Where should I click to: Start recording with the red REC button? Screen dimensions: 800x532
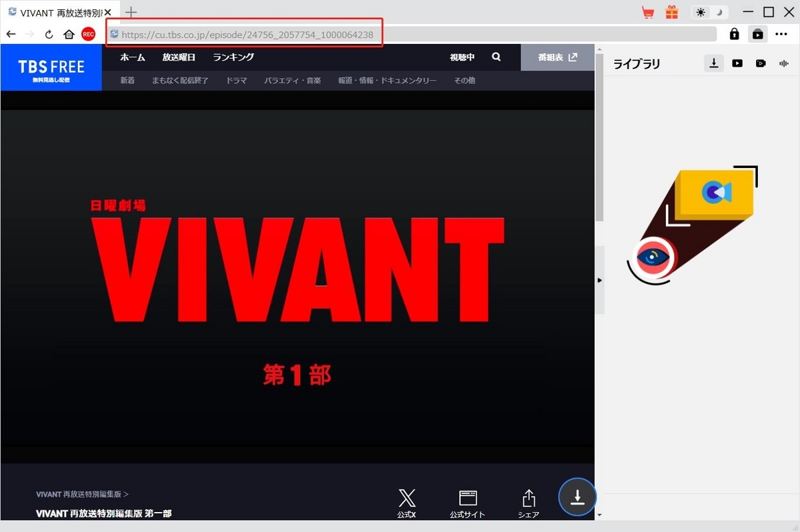click(88, 34)
